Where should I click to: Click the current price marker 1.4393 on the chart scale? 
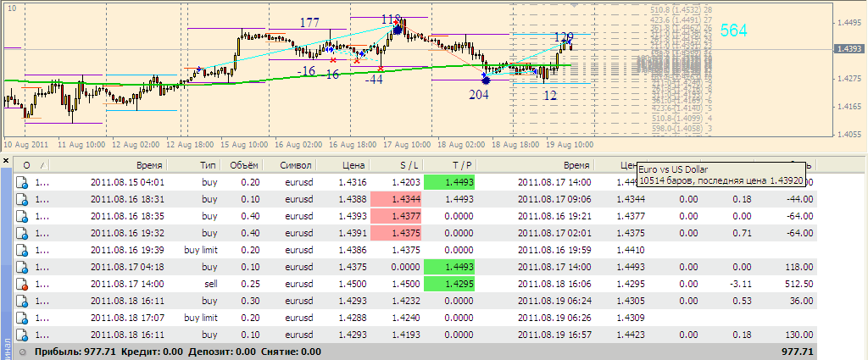(x=849, y=49)
